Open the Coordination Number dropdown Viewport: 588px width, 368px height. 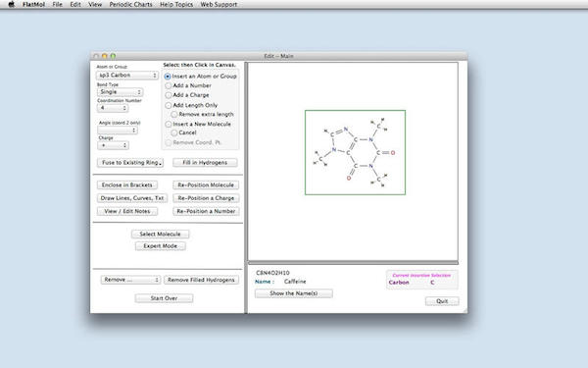coord(113,108)
